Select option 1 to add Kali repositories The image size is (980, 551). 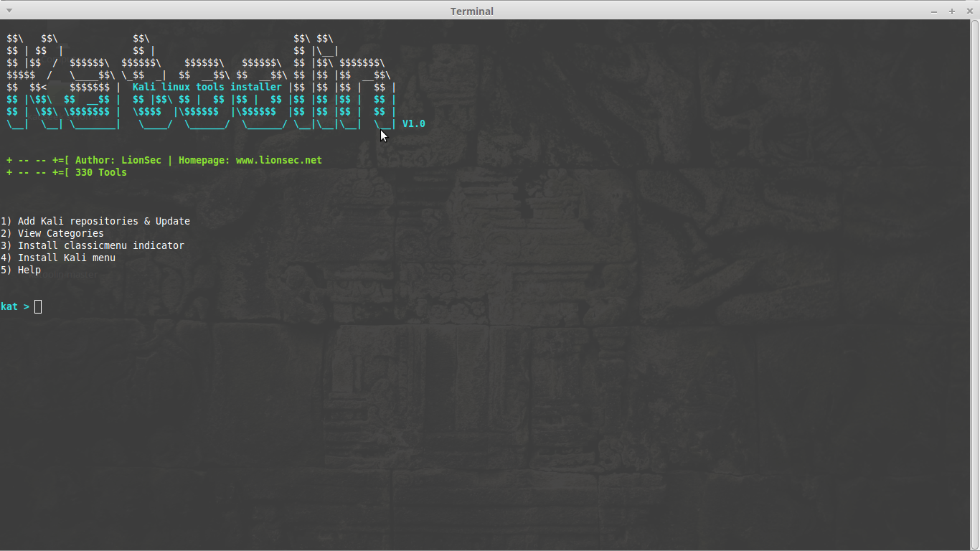pyautogui.click(x=95, y=221)
